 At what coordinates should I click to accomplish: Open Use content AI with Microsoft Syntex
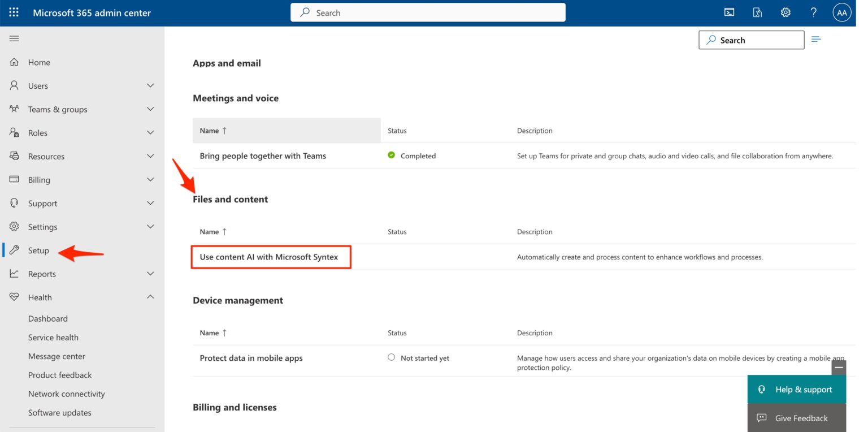coord(272,257)
